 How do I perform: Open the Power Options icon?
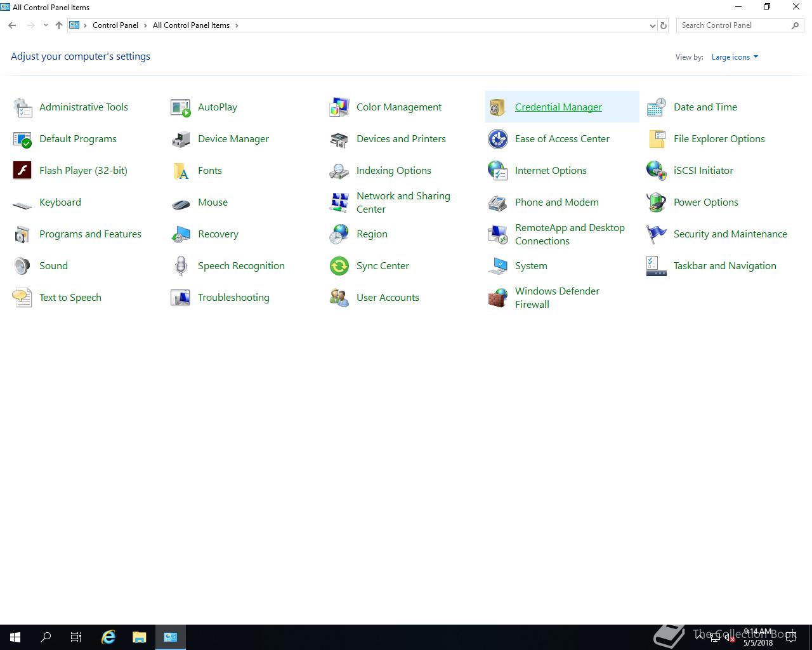tap(657, 202)
